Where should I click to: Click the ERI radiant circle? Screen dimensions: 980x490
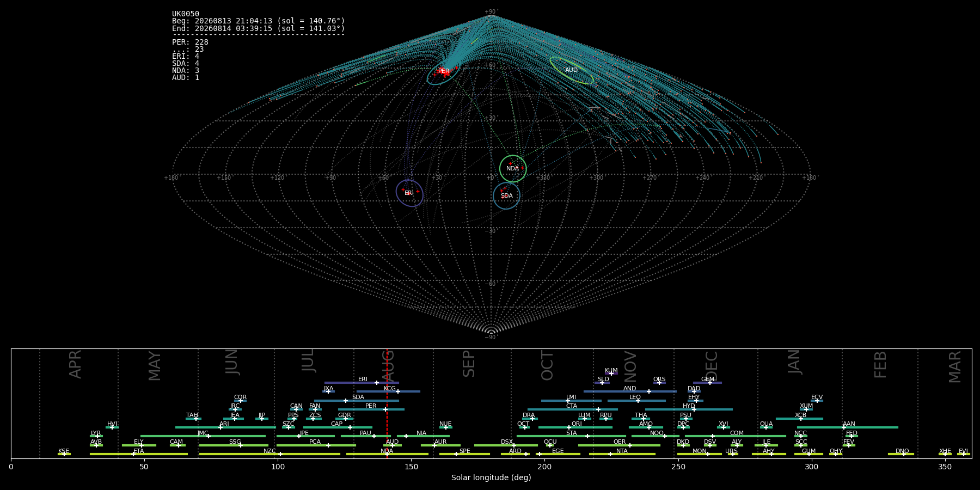click(409, 193)
